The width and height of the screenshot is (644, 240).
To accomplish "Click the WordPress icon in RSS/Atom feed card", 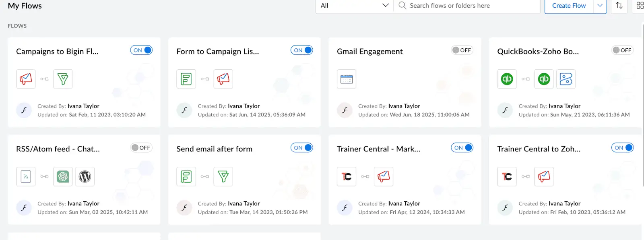I will click(85, 176).
